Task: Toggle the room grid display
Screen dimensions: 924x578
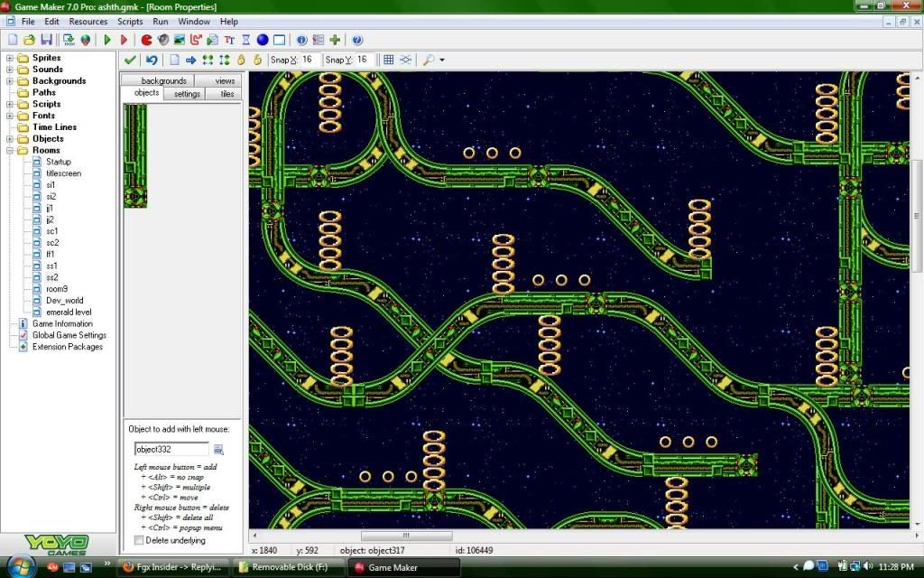Action: click(388, 60)
